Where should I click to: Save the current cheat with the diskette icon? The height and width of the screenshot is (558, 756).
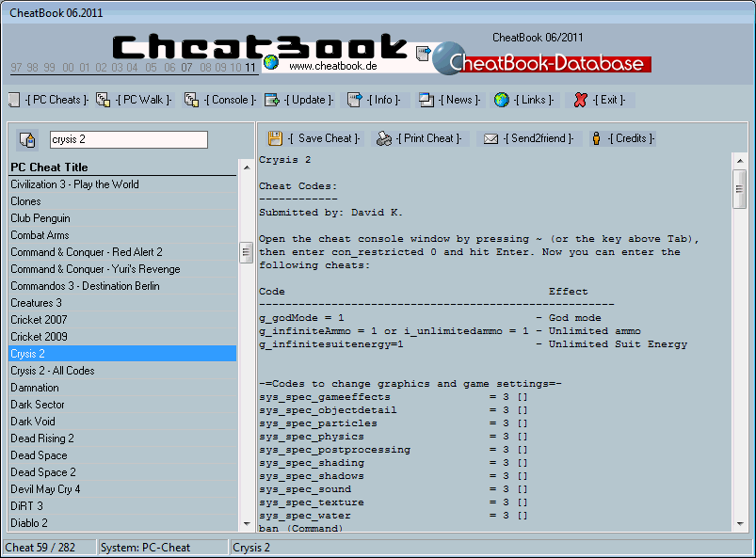276,137
